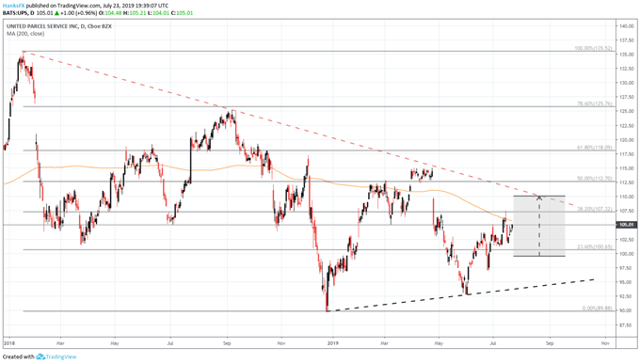Click the 140.00 price axis label
The image size is (640, 364).
click(x=626, y=26)
